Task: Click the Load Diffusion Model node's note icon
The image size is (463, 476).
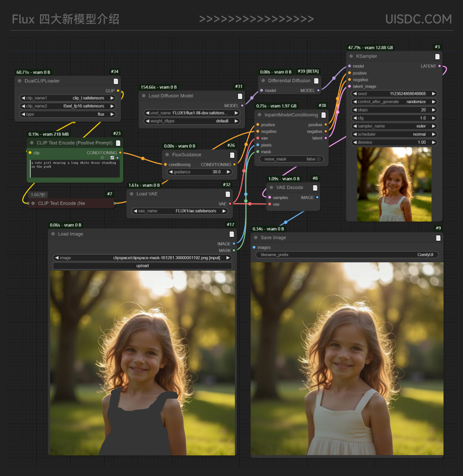Action: click(240, 96)
